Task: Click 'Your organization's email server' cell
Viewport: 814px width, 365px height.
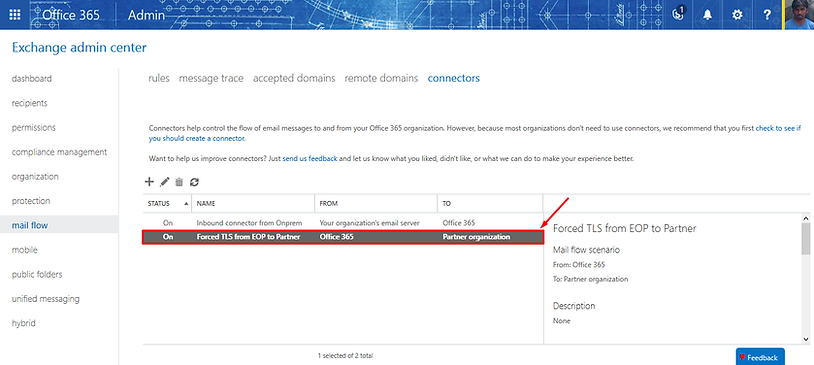Action: [x=370, y=223]
